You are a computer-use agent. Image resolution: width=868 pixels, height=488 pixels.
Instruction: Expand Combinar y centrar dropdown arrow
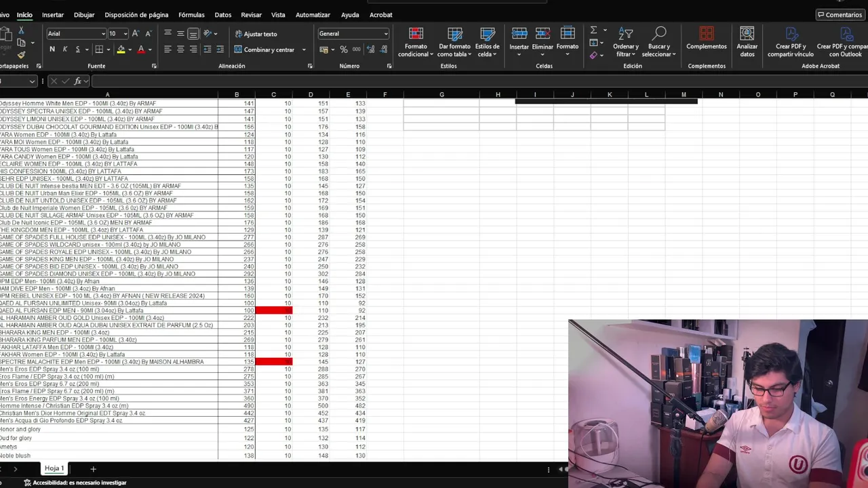pyautogui.click(x=304, y=49)
